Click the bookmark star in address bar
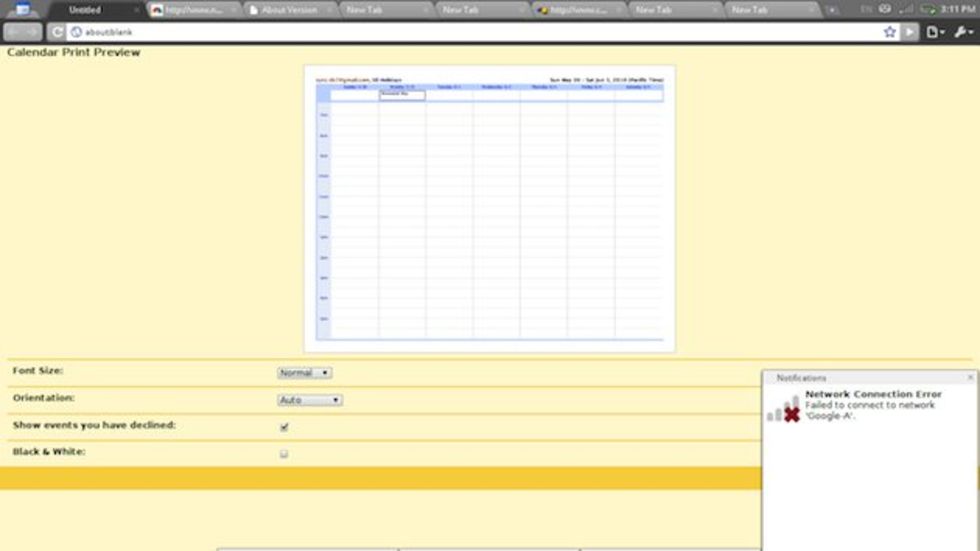980x551 pixels. pos(889,32)
